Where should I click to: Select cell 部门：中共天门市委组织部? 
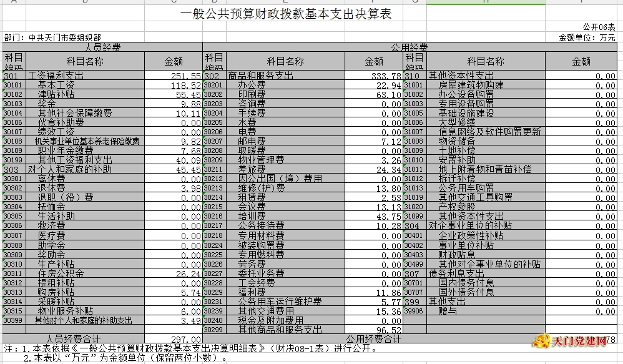point(52,37)
